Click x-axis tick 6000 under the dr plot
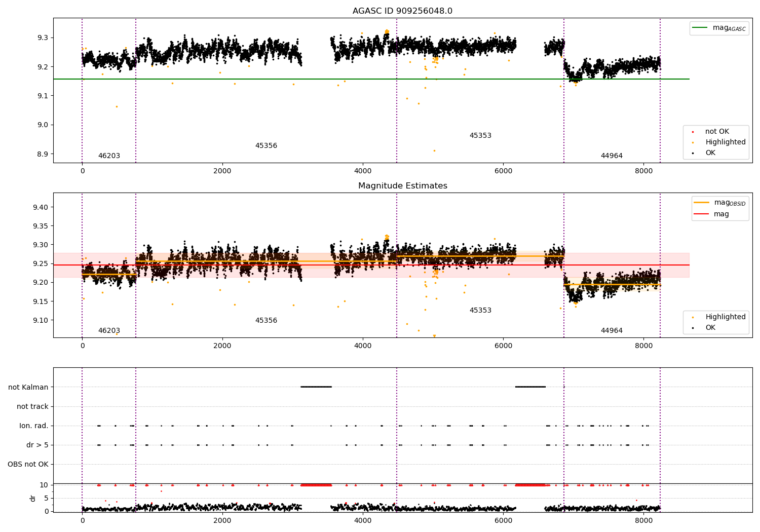The height and width of the screenshot is (532, 760). coord(503,521)
